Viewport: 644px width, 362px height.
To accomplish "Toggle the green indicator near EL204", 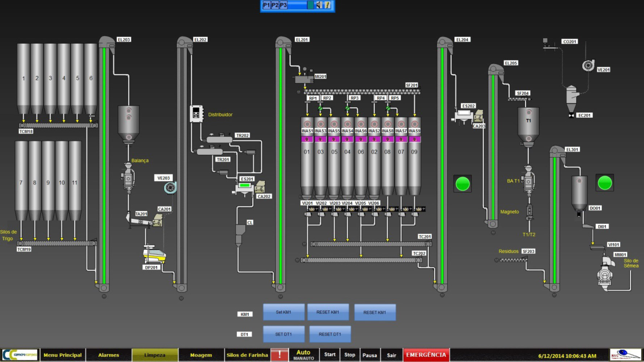I will click(x=462, y=184).
